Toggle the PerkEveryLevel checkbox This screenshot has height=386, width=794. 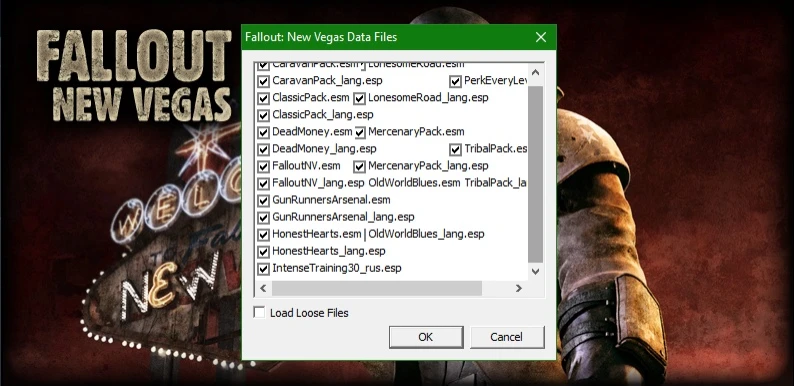(455, 81)
